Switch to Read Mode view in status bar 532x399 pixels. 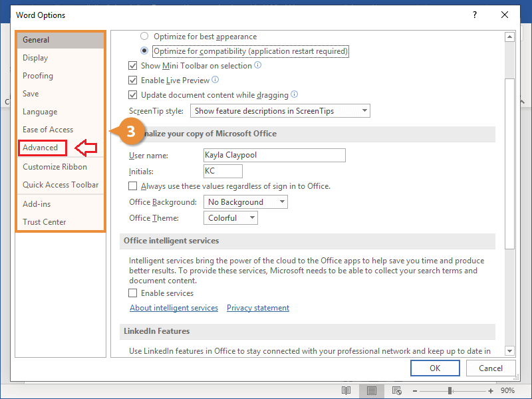(346, 390)
